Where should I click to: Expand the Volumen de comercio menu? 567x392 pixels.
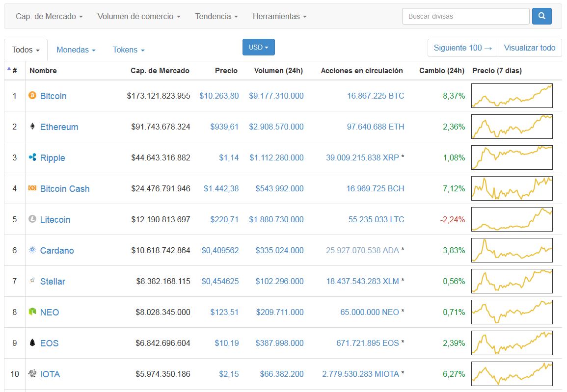tap(139, 17)
